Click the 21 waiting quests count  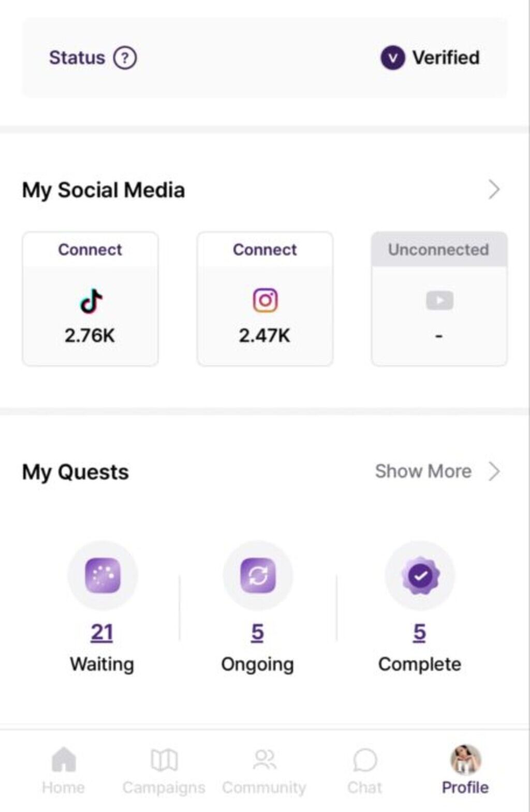pos(102,632)
